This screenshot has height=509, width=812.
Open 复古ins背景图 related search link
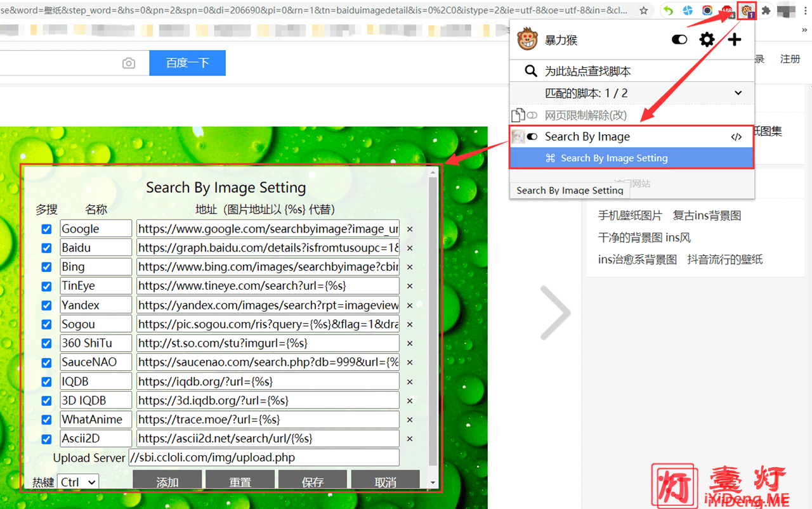[x=707, y=216]
